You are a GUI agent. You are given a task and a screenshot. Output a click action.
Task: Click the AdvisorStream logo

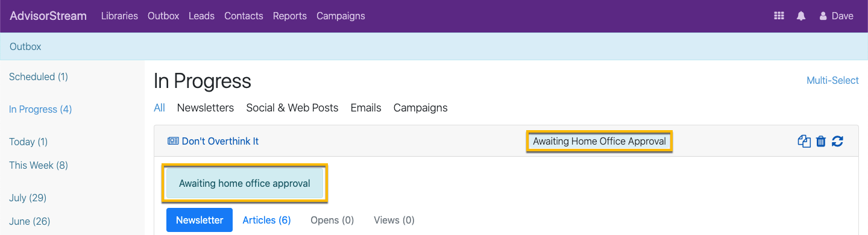coord(48,16)
